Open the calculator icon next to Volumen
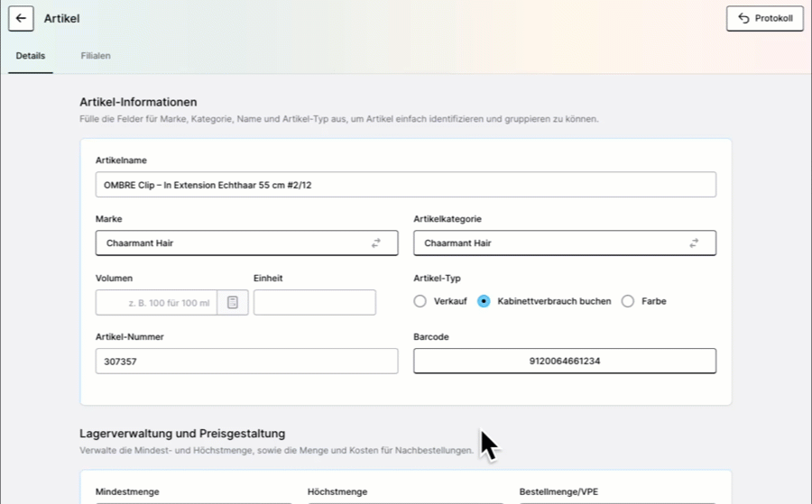This screenshot has height=504, width=812. pos(233,303)
